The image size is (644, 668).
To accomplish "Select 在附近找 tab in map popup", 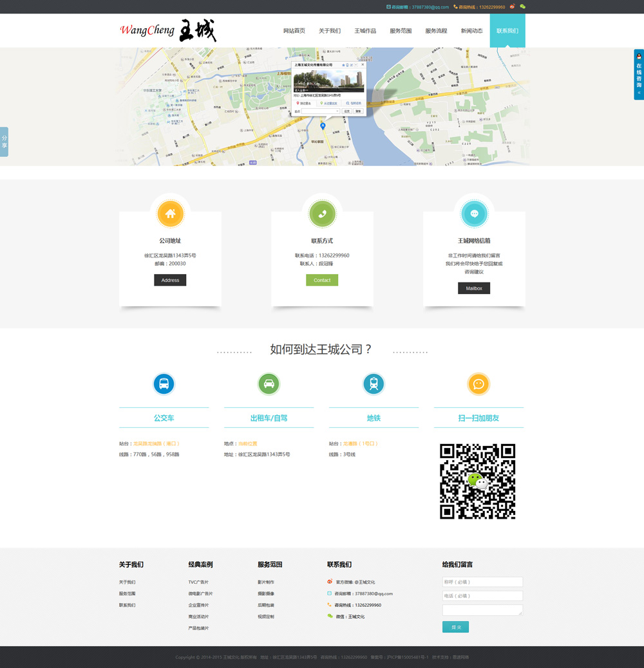I will (x=354, y=104).
